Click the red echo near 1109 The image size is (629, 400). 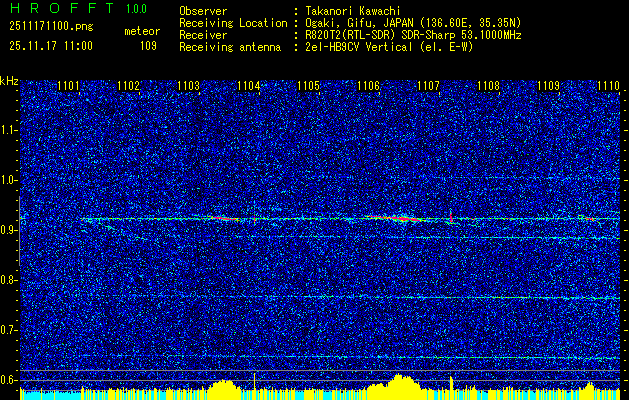click(x=589, y=219)
